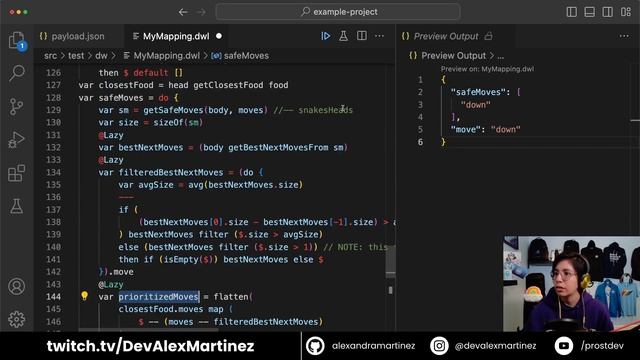The height and width of the screenshot is (360, 640).
Task: Click the selected word prioritizedMoves
Action: (x=159, y=297)
